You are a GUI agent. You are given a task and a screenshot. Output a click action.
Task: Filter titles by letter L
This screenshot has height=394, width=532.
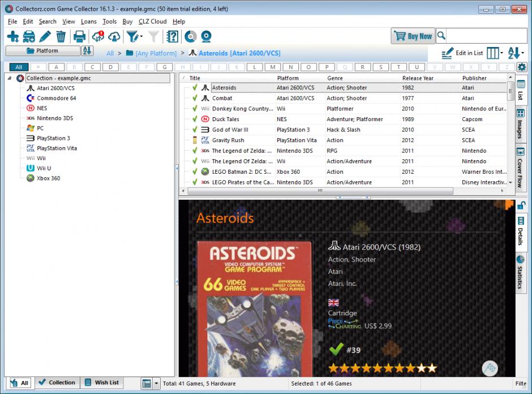pos(255,67)
